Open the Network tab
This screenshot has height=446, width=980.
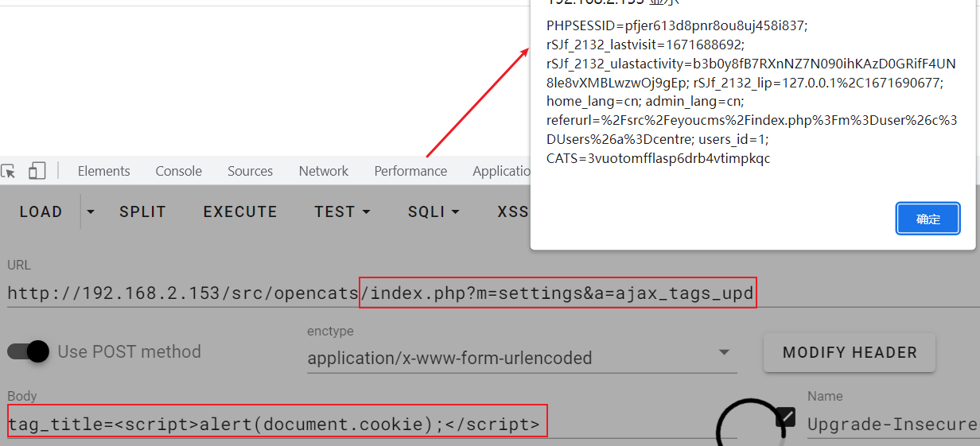click(323, 171)
